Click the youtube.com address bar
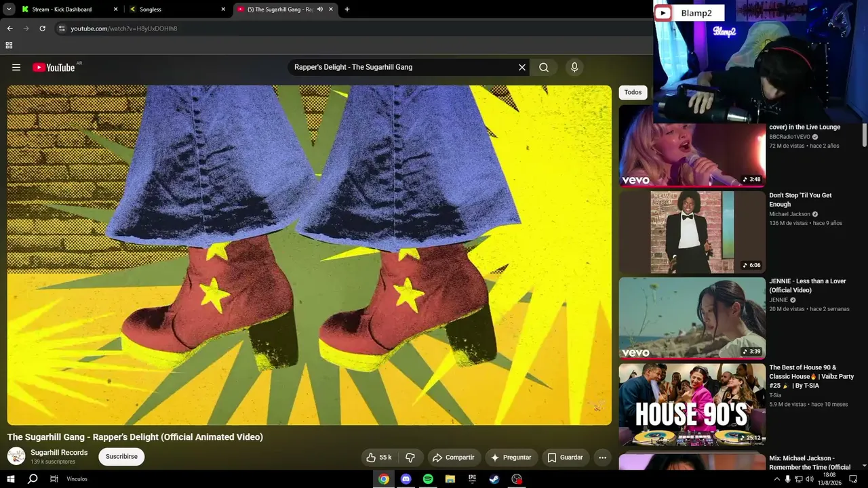868x488 pixels. (x=353, y=28)
